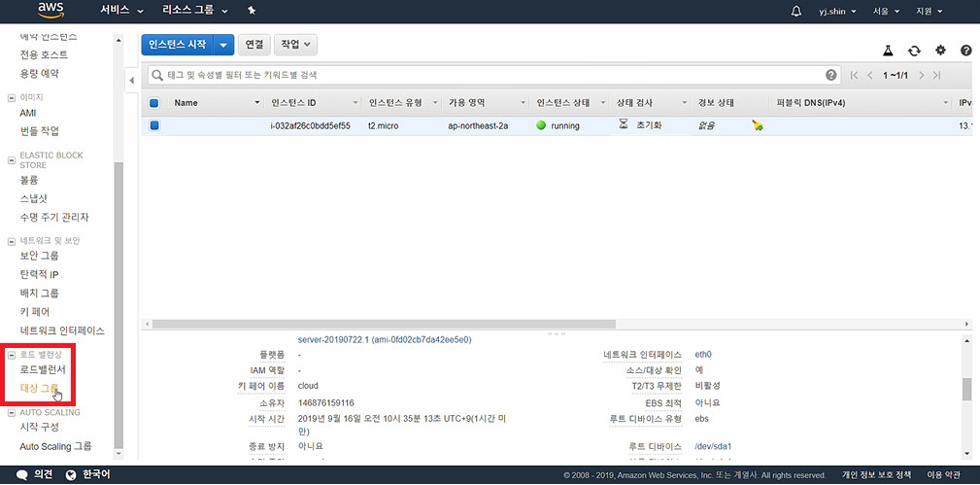Open the 리소스 그룹 dropdown
This screenshot has height=485, width=980.
194,11
